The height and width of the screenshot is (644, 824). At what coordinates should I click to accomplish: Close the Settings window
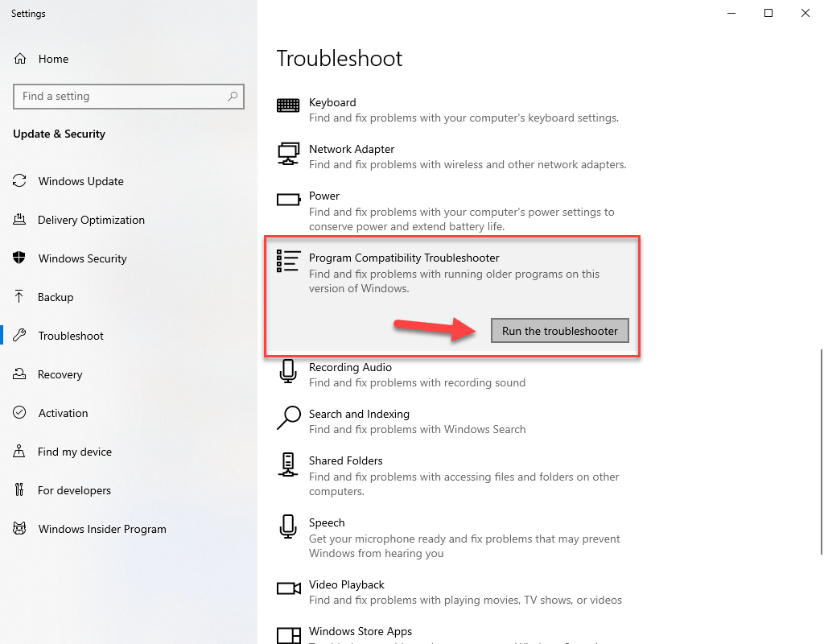[x=805, y=13]
